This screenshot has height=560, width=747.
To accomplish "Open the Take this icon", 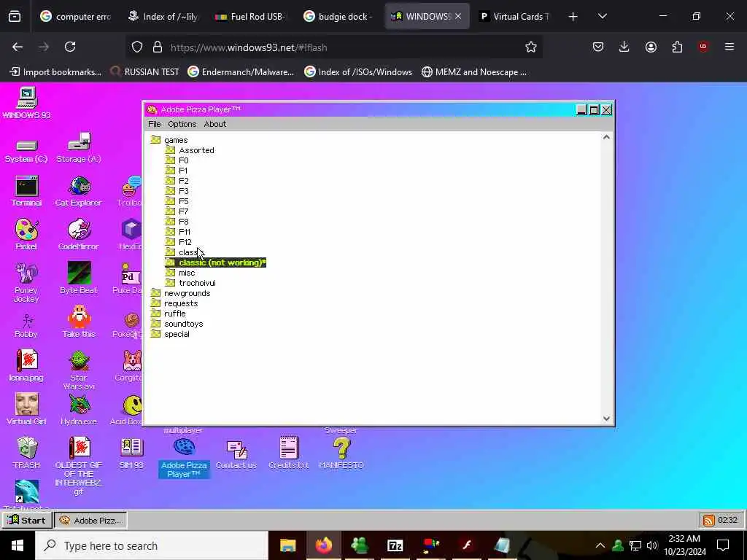I will pos(79,322).
